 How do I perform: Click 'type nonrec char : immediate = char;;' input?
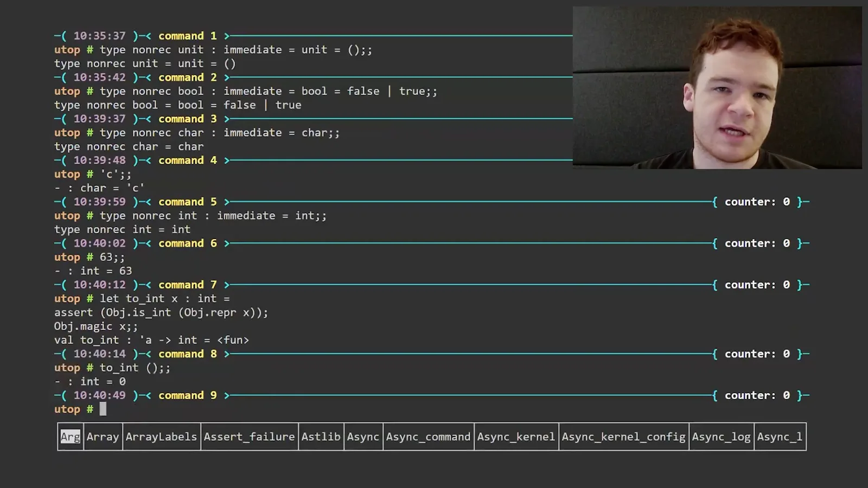point(197,132)
